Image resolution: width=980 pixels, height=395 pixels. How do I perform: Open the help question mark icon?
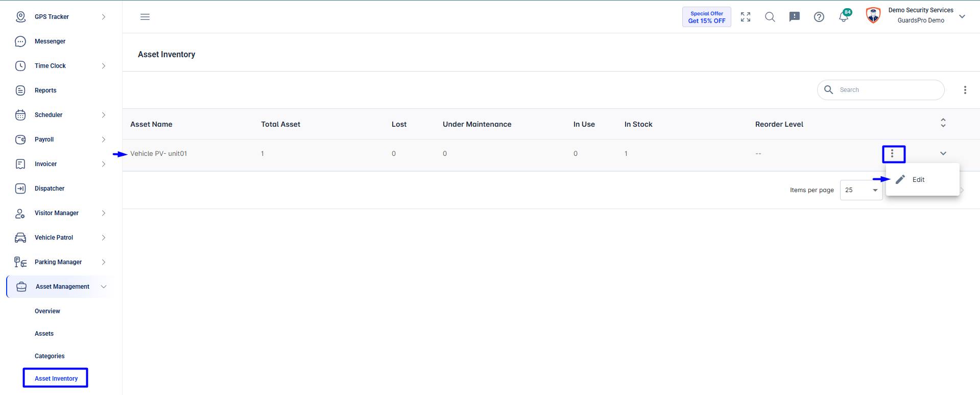tap(819, 17)
